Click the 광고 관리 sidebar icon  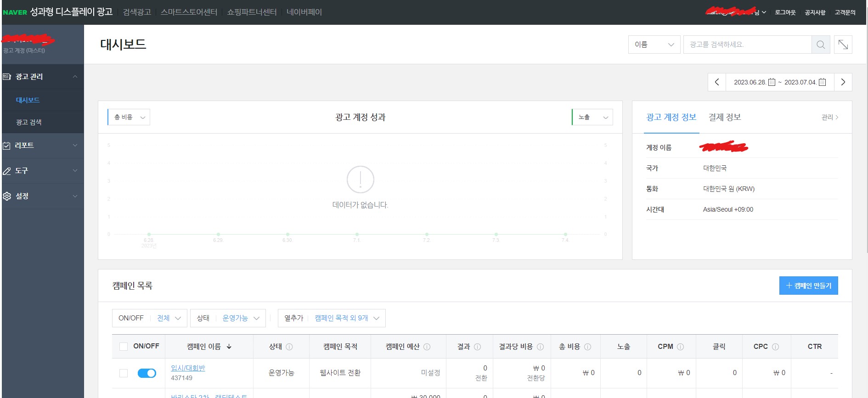click(x=7, y=77)
